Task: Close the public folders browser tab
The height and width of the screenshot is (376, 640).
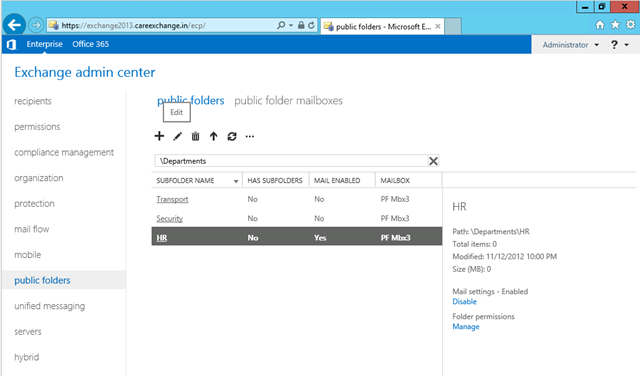Action: 438,27
